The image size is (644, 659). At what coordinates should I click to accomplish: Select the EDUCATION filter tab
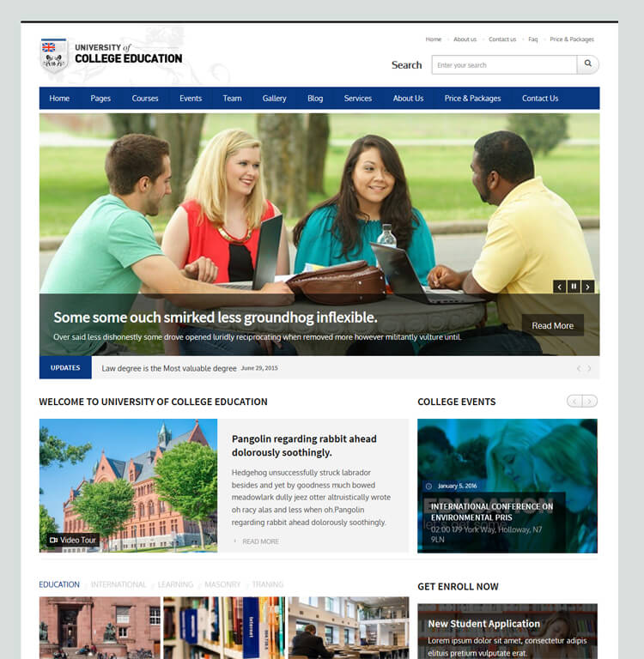59,584
